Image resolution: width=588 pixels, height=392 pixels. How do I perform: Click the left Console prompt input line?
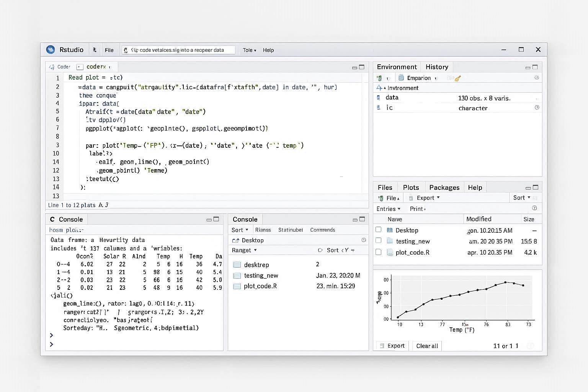coord(134,345)
